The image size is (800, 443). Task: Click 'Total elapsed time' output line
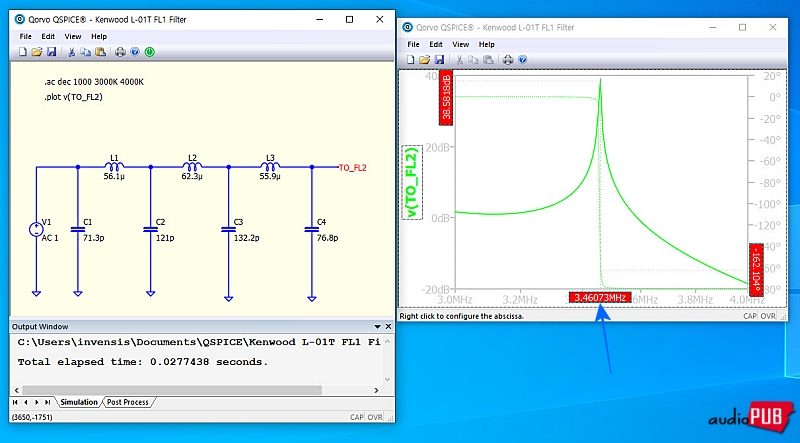click(143, 362)
